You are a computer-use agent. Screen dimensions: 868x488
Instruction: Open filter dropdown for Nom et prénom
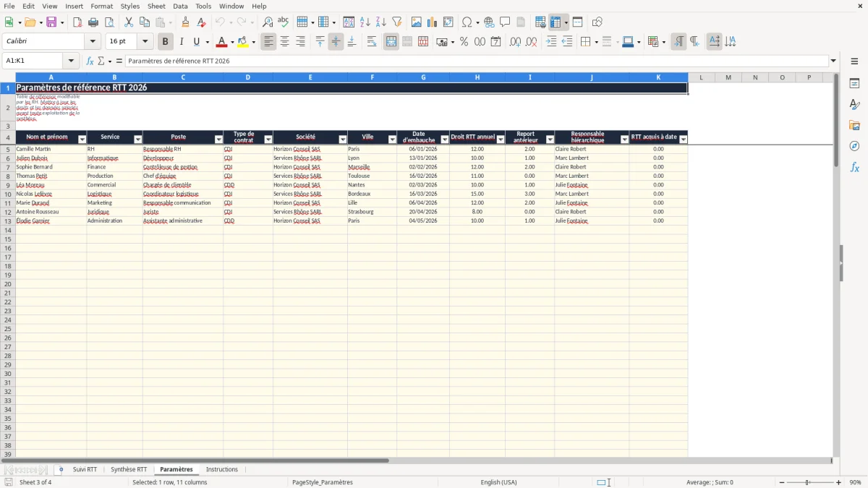coord(82,140)
